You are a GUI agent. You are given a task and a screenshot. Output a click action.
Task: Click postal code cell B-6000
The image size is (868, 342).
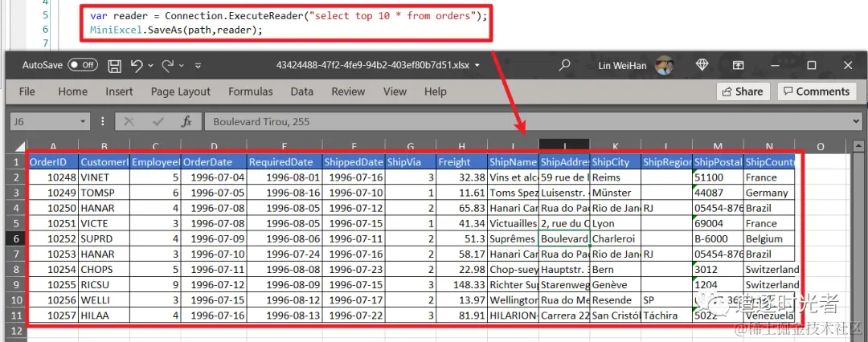click(718, 239)
